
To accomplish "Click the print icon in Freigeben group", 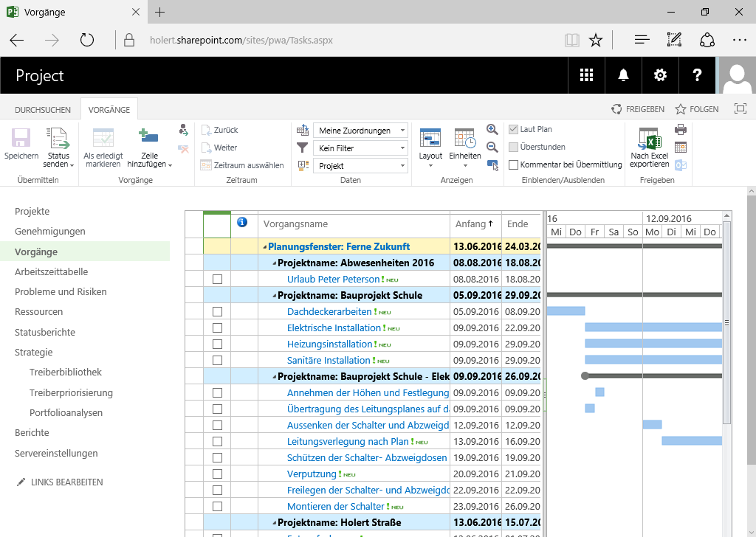I will 680,129.
